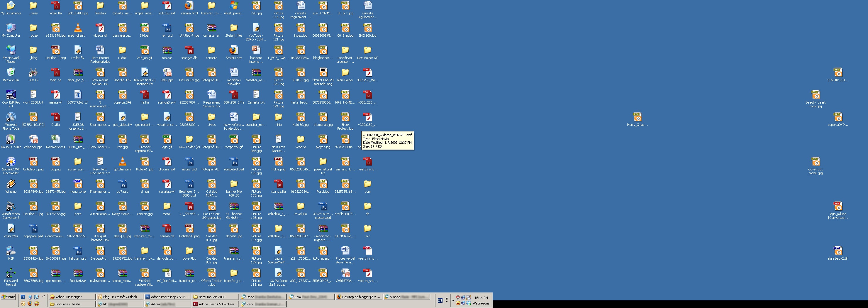This screenshot has width=868, height=308.
Task: Select the PBX TV shortcut icon
Action: pyautogui.click(x=33, y=72)
